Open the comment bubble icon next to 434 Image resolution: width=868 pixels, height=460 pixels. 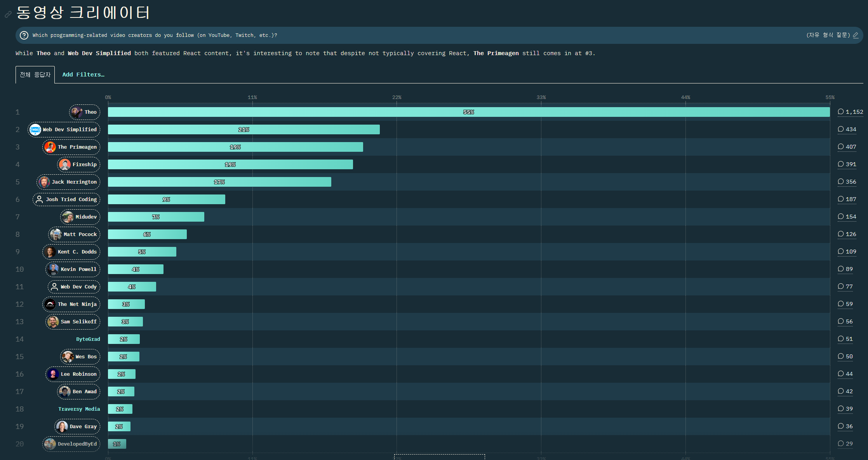tap(841, 129)
